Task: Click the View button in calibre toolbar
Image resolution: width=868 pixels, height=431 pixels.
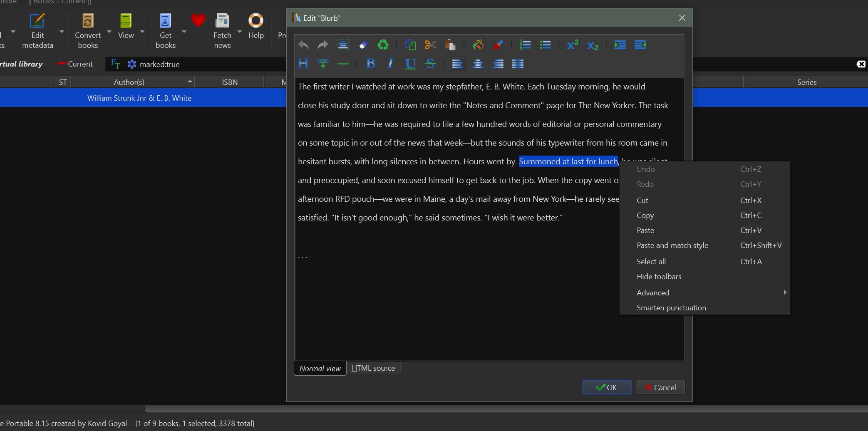Action: point(126,27)
